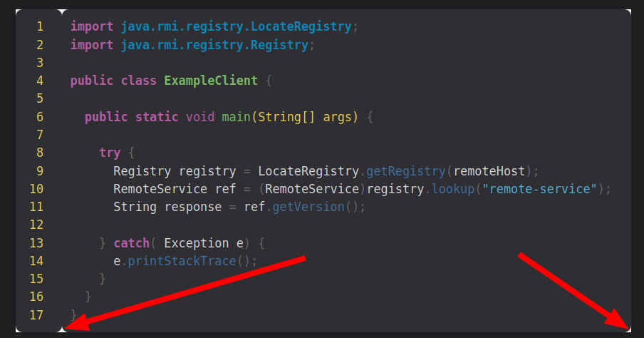The image size is (644, 338).
Task: Click line number 14 in the gutter
Action: point(36,261)
